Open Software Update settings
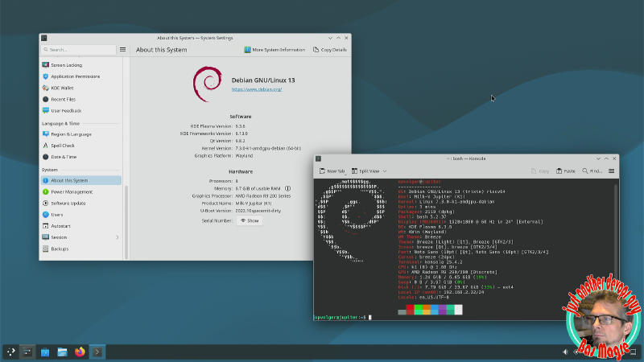This screenshot has height=362, width=644. [81, 204]
